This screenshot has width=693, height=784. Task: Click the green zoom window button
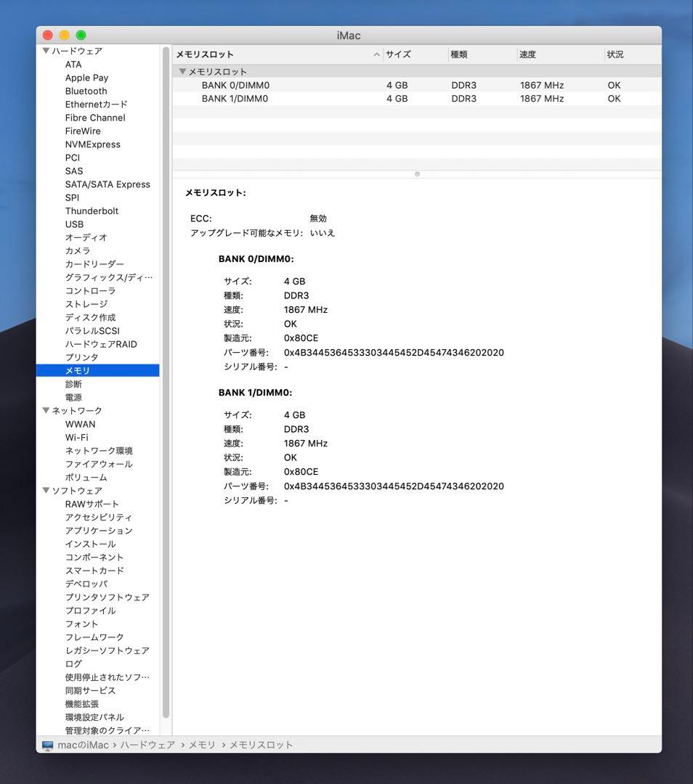click(81, 35)
